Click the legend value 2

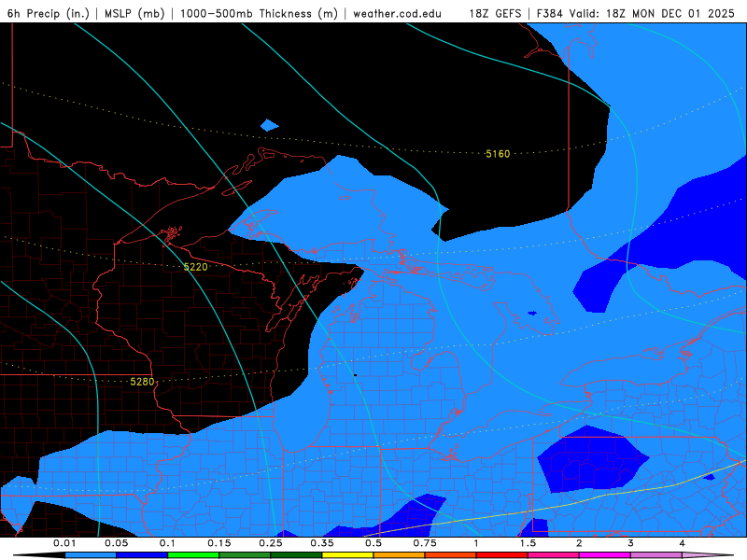point(579,543)
